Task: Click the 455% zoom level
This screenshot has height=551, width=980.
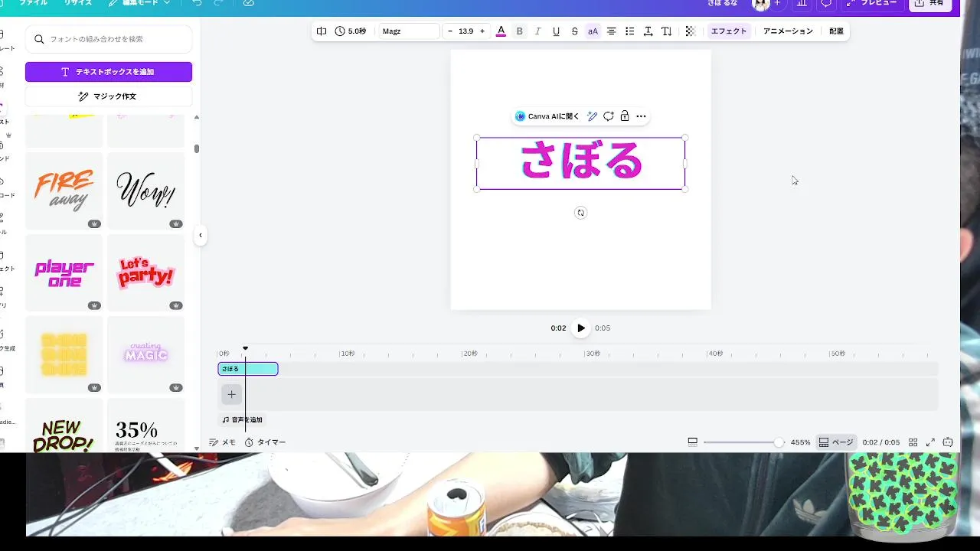Action: 800,442
